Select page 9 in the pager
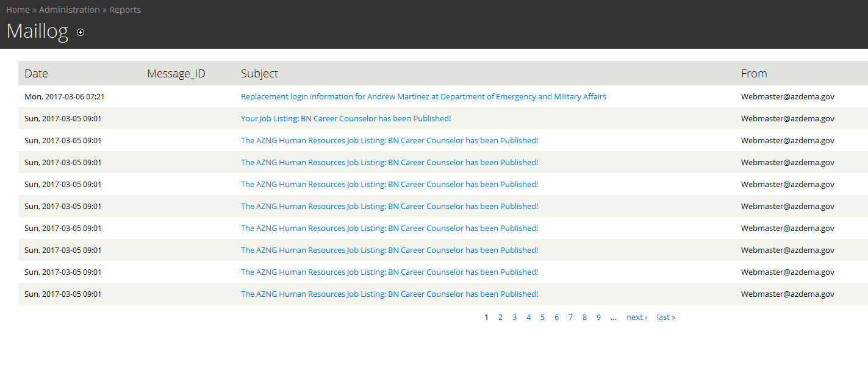The height and width of the screenshot is (373, 868). (x=598, y=318)
